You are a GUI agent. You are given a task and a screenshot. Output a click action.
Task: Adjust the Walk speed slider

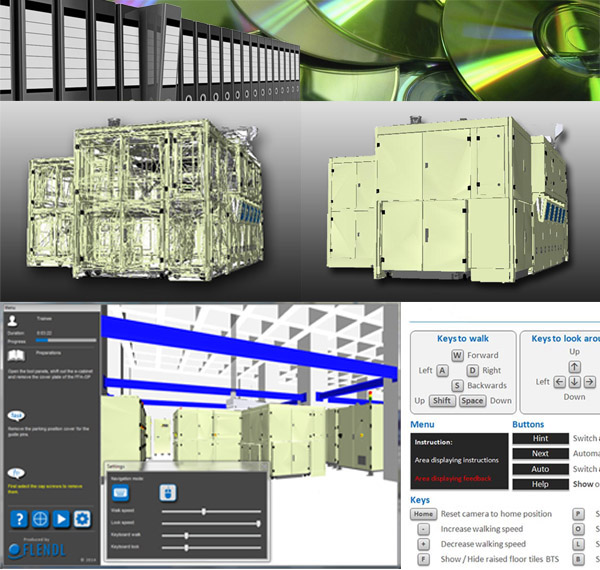click(x=205, y=511)
